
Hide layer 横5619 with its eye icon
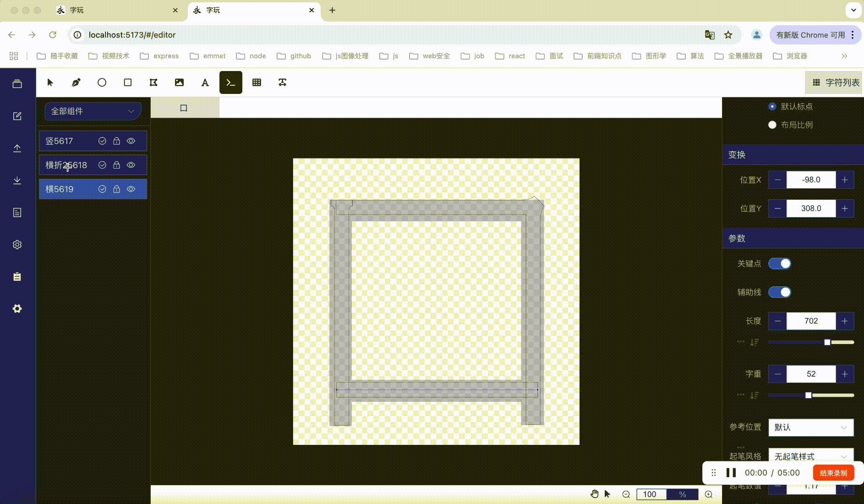pyautogui.click(x=131, y=189)
